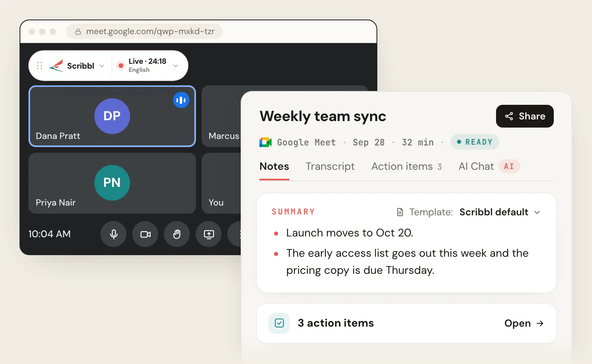Select Dana Pratt's DP avatar

coord(112,116)
